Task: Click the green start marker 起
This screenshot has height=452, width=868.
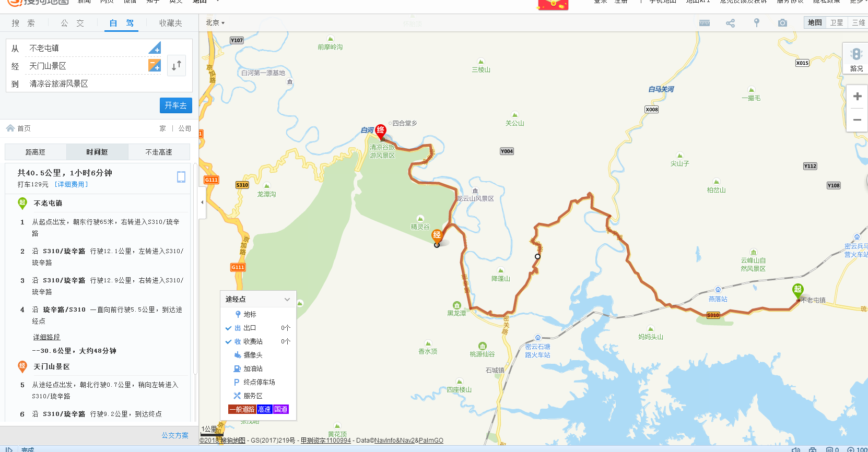Action: click(x=797, y=290)
